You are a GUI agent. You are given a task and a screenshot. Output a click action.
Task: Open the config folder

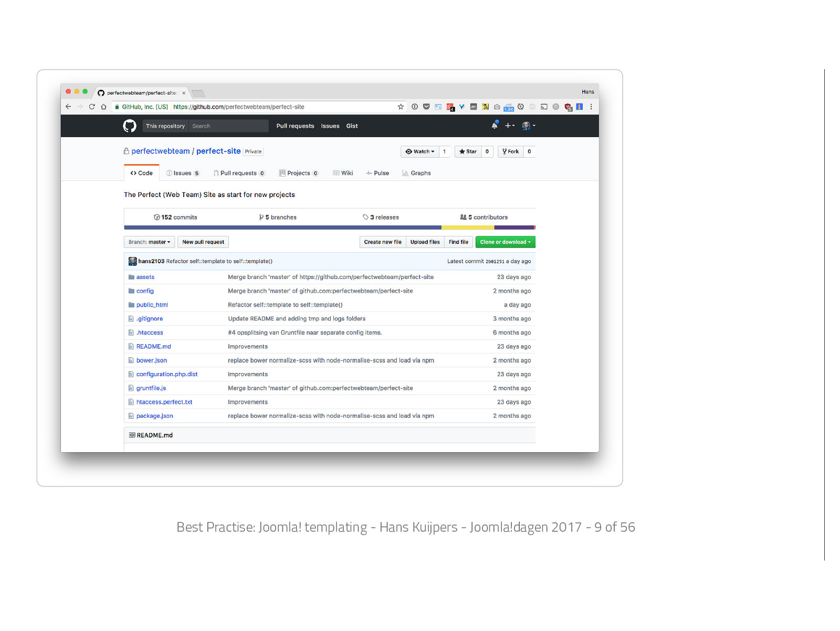145,291
